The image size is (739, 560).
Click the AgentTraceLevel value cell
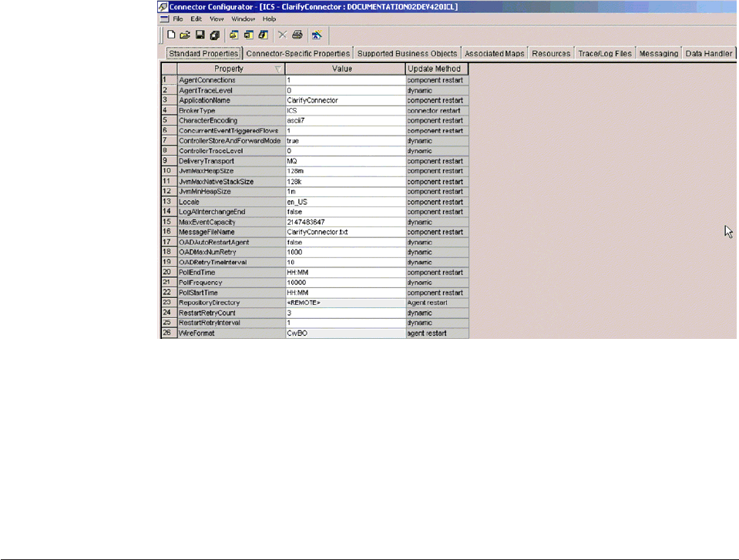[345, 90]
